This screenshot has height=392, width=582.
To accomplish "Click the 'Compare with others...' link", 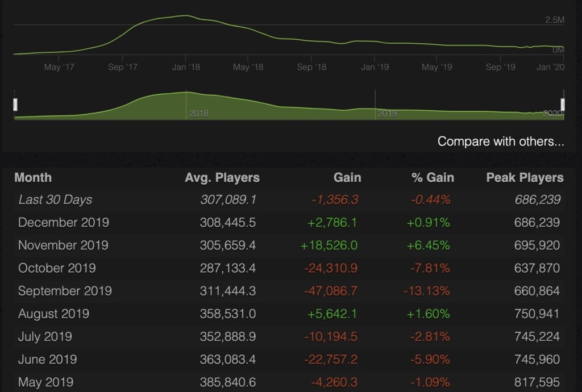I will pyautogui.click(x=501, y=141).
